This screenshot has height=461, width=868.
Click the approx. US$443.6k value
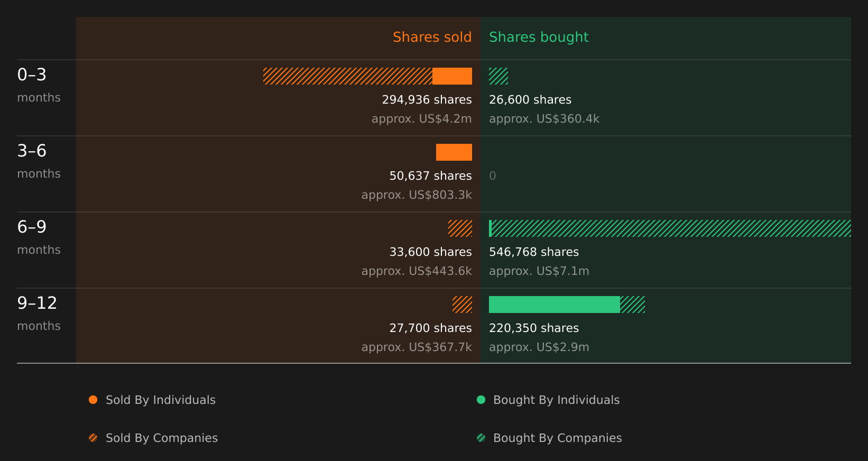(417, 271)
